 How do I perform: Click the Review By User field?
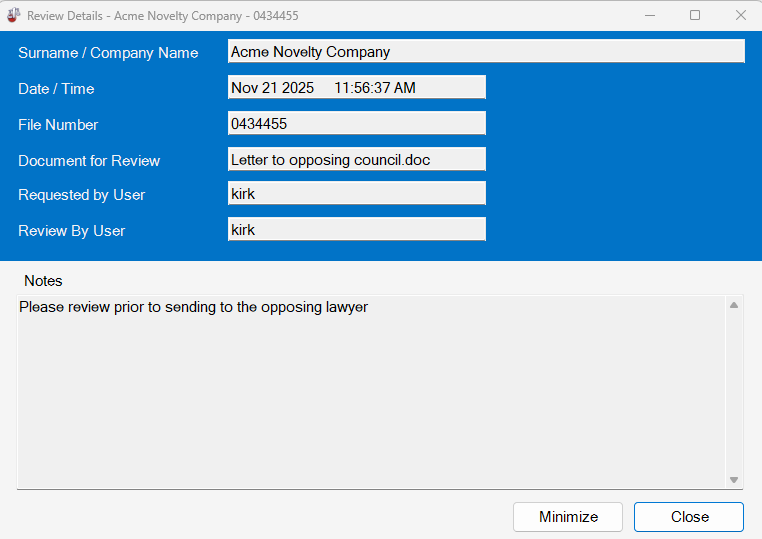pyautogui.click(x=356, y=230)
